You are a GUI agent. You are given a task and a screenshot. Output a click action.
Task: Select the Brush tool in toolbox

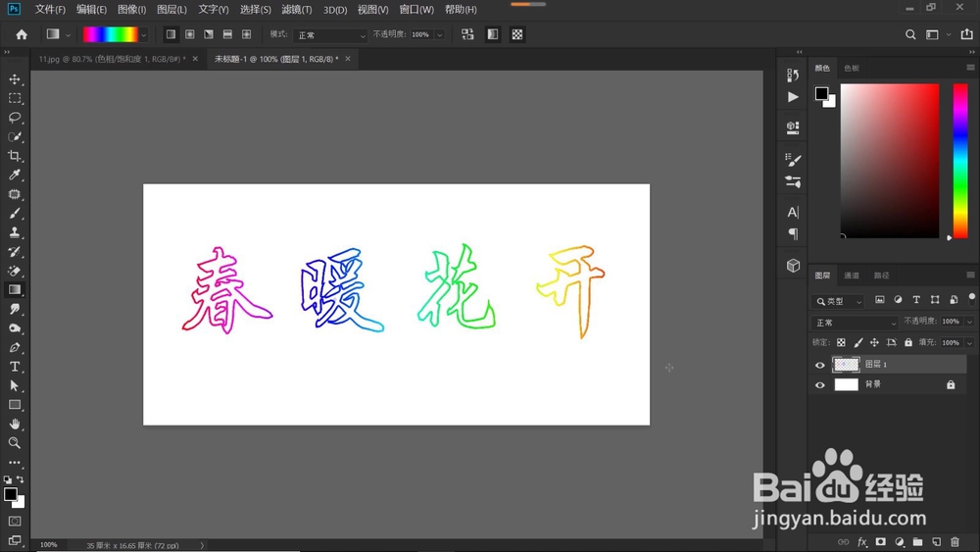[15, 213]
